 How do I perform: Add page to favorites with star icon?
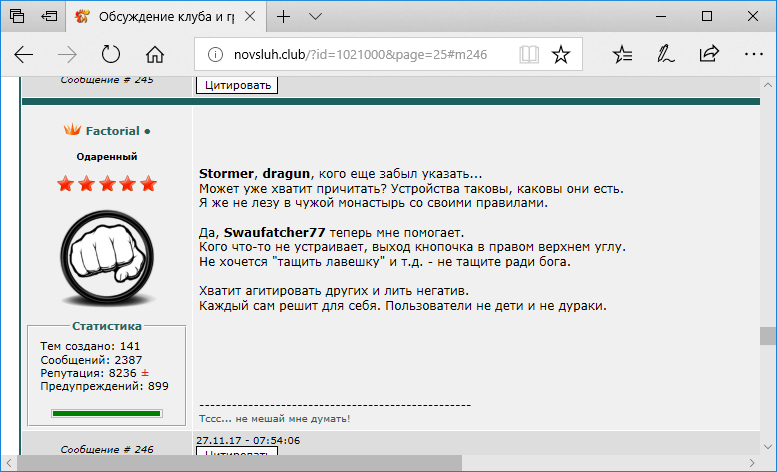(561, 54)
